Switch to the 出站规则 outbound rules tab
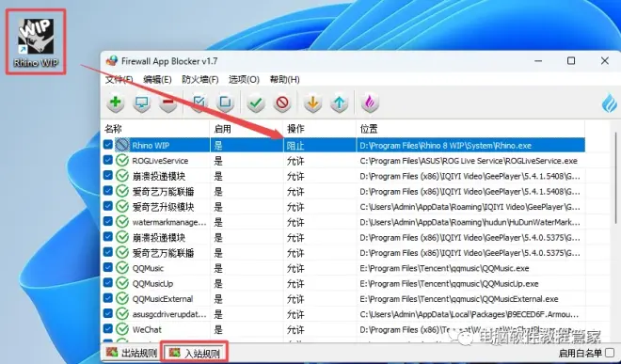 132,353
